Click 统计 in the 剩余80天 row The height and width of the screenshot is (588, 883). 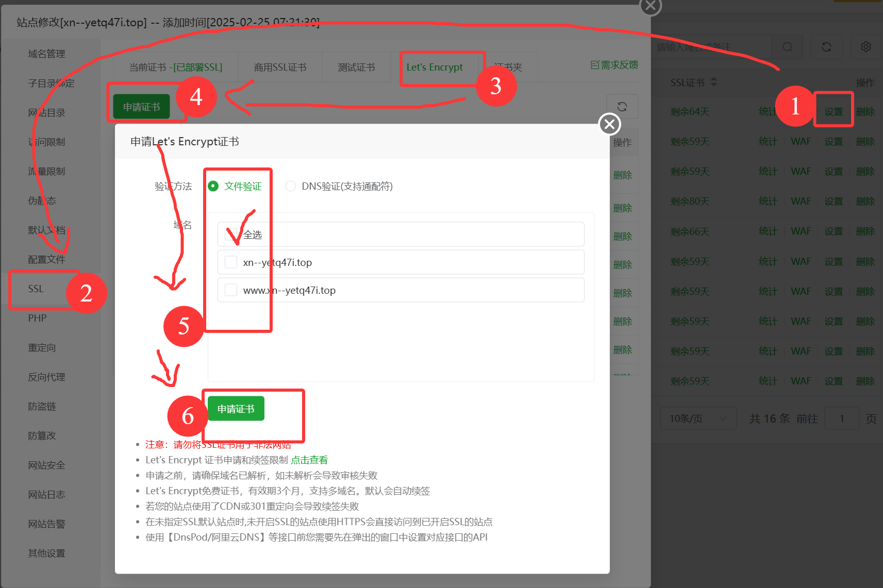point(768,201)
